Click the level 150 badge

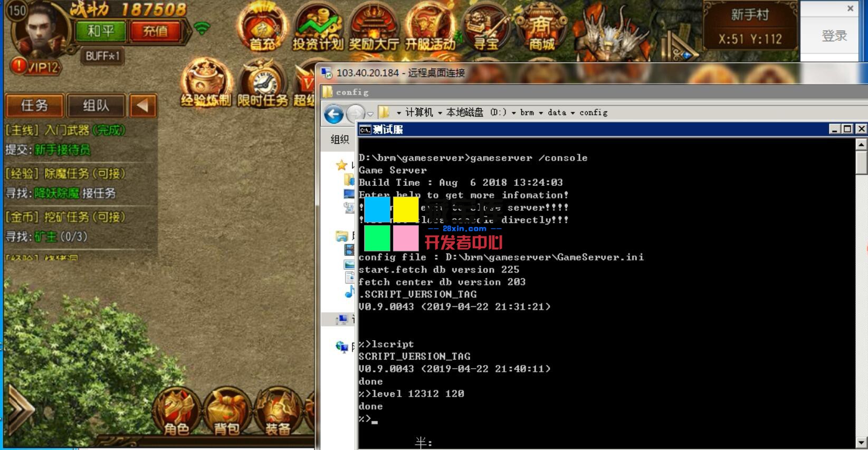(17, 10)
